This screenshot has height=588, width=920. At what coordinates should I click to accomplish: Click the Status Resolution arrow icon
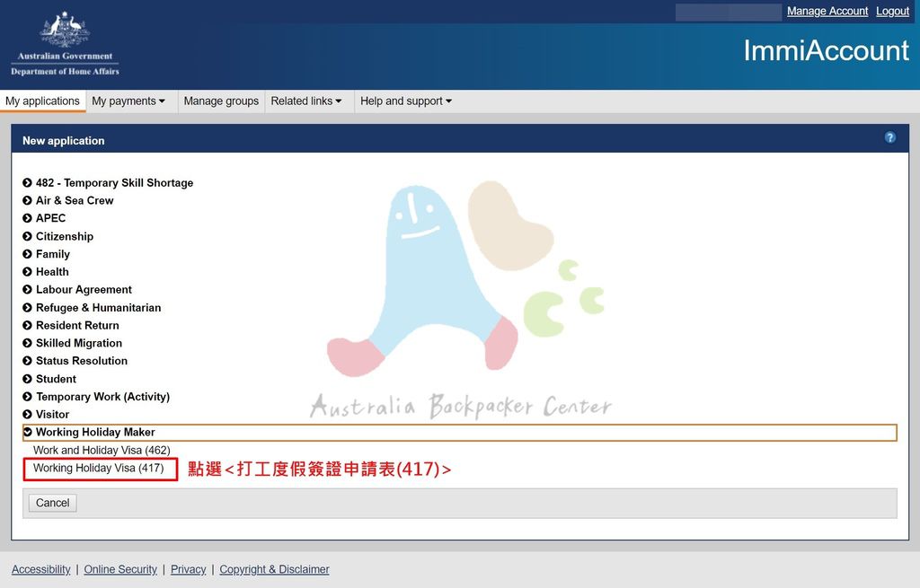coord(27,361)
